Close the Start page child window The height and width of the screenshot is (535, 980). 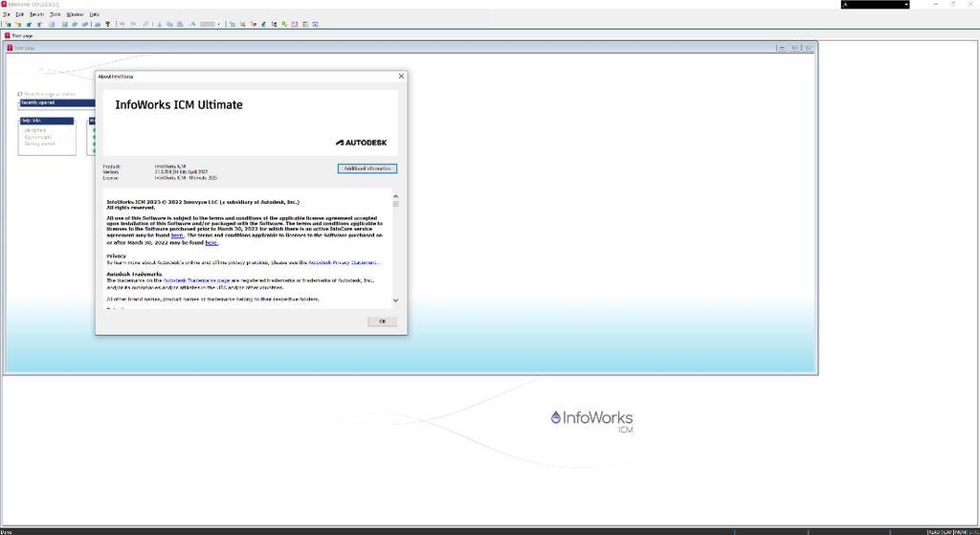click(x=808, y=48)
